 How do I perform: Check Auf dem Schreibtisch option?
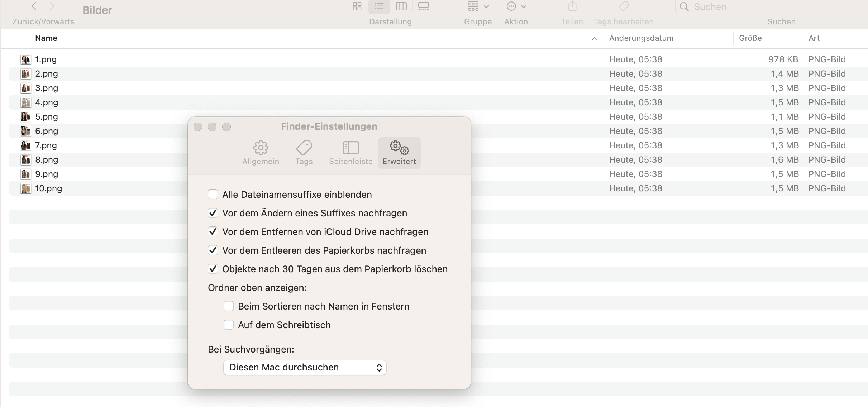pyautogui.click(x=229, y=325)
